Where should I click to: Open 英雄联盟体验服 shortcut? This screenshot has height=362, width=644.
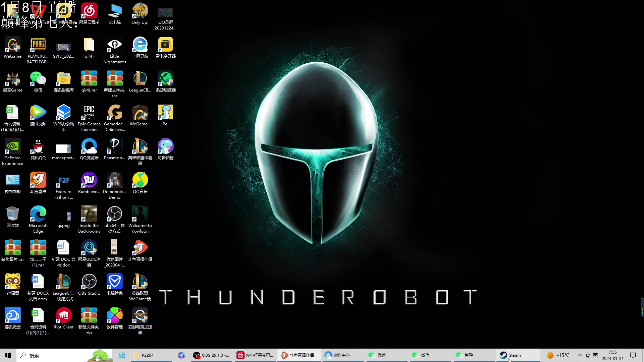tap(140, 152)
